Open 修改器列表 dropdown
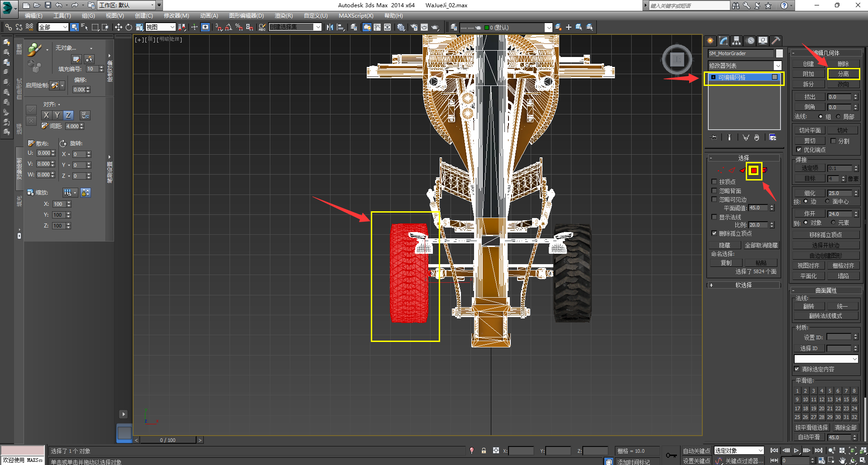This screenshot has width=868, height=465. [x=744, y=66]
